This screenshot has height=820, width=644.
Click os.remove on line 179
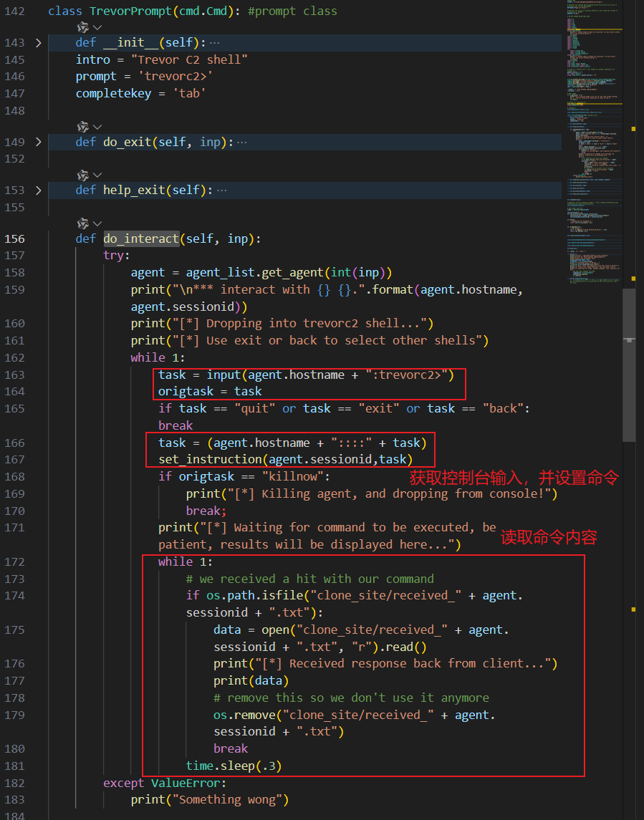pos(244,715)
